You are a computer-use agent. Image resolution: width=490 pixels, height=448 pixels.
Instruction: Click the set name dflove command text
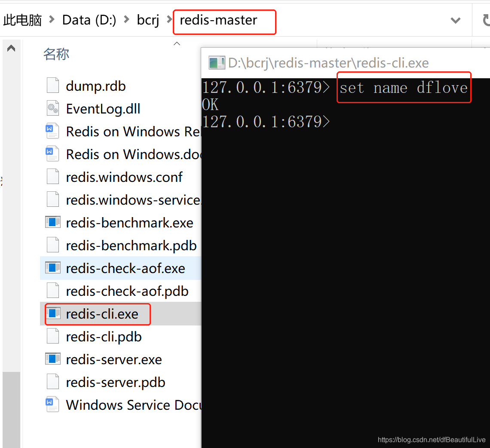point(404,88)
